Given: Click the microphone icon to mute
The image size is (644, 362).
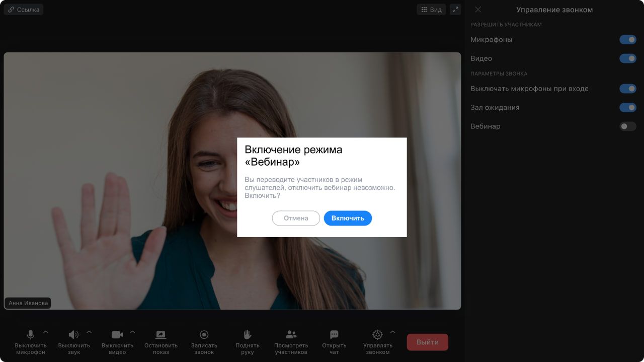Looking at the screenshot, I should (30, 335).
